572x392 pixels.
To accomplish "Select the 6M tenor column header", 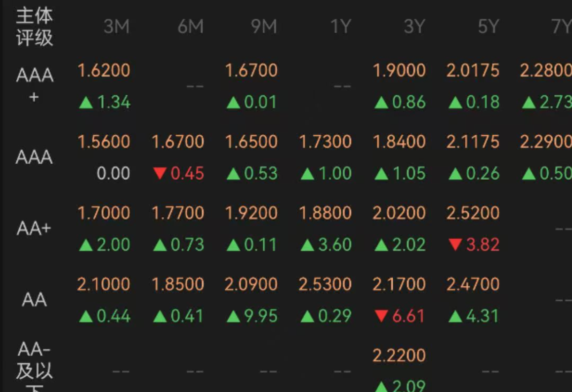I will coord(191,27).
